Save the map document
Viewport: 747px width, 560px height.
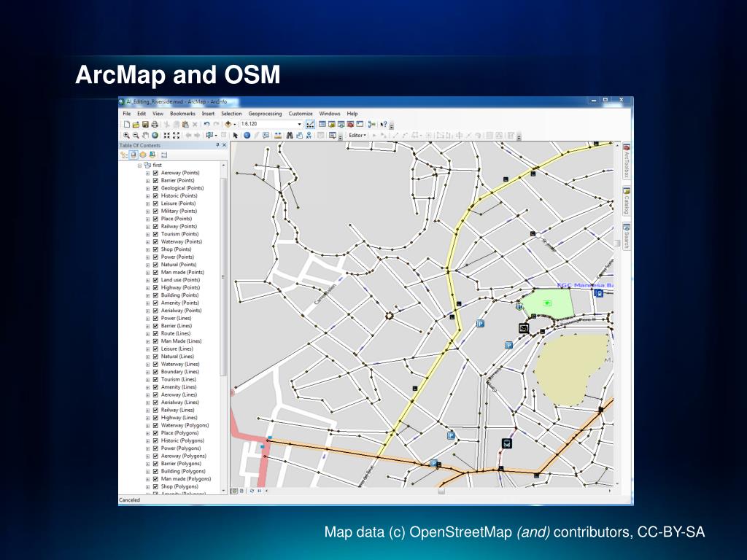145,124
